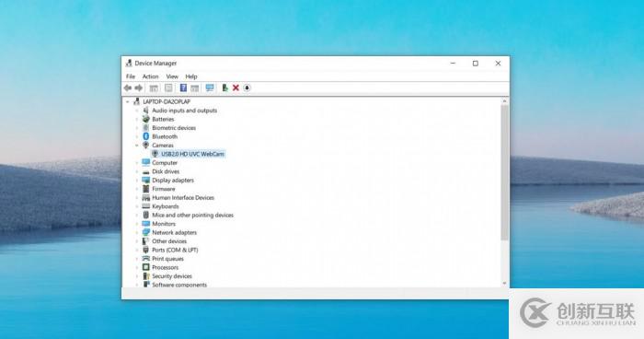Click the Forward arrow toolbar icon

point(139,88)
